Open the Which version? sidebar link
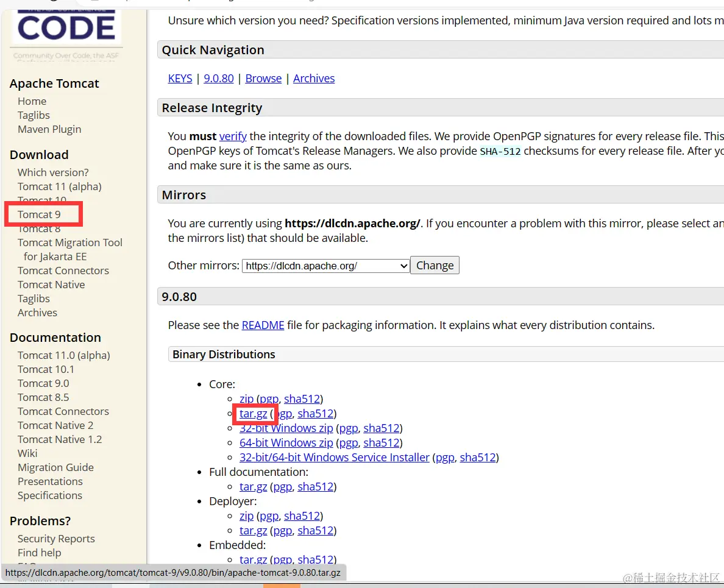This screenshot has height=588, width=724. pos(53,172)
